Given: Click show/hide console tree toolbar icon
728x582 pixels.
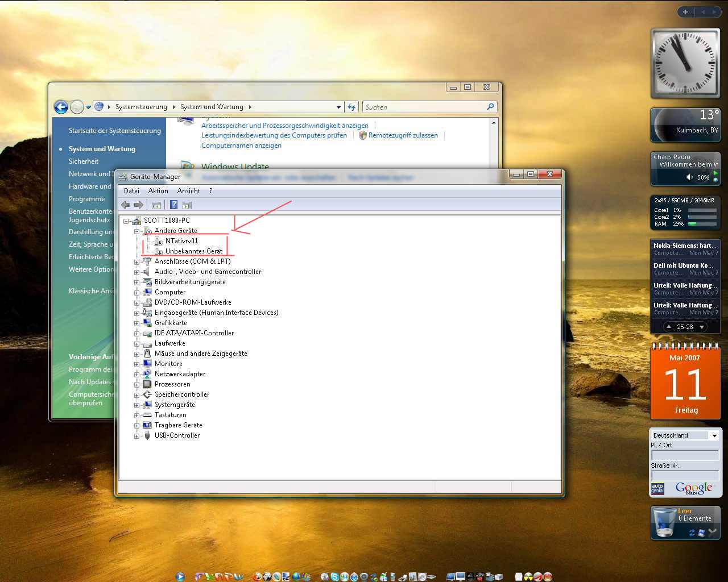Looking at the screenshot, I should 156,205.
